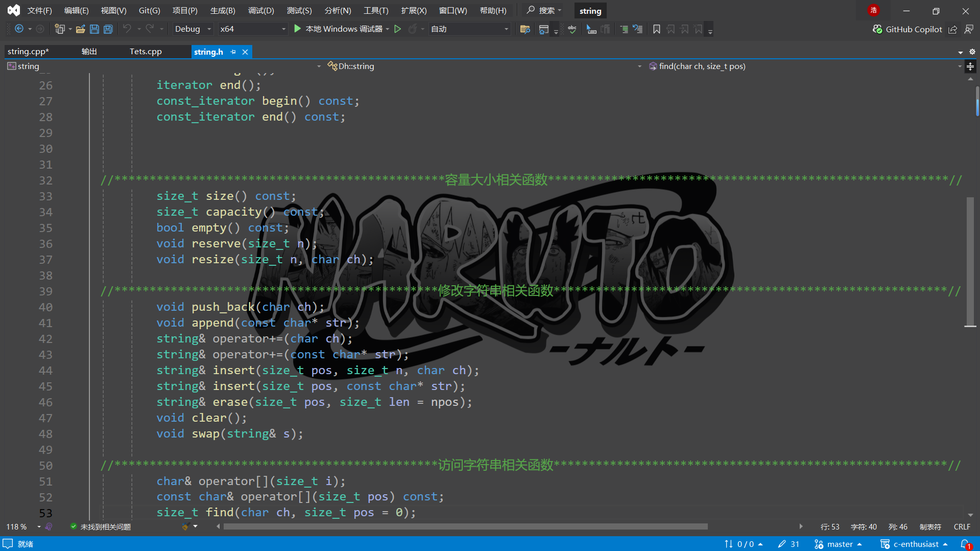Click the Share (live share) icon
980x551 pixels.
pyautogui.click(x=953, y=30)
